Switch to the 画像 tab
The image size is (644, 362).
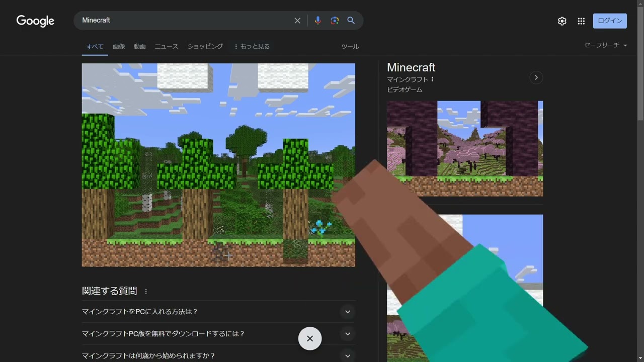(x=119, y=46)
